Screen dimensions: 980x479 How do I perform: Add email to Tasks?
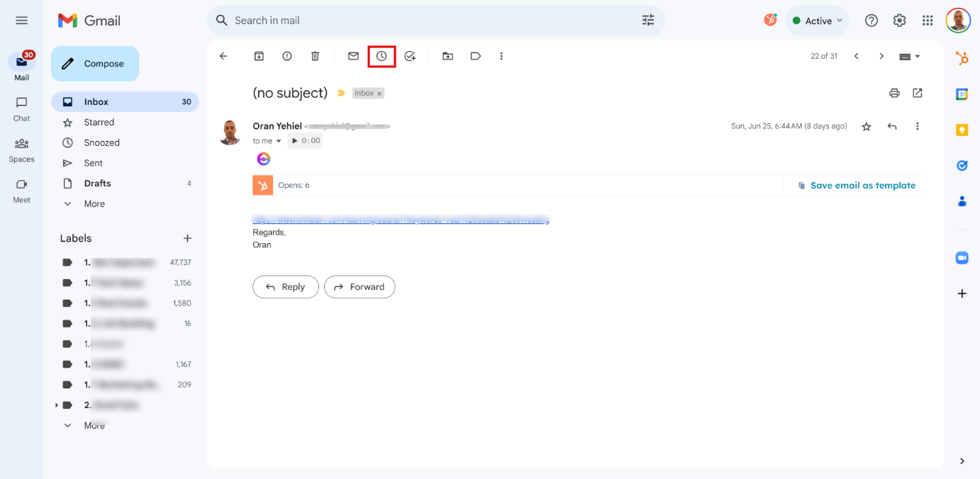410,56
